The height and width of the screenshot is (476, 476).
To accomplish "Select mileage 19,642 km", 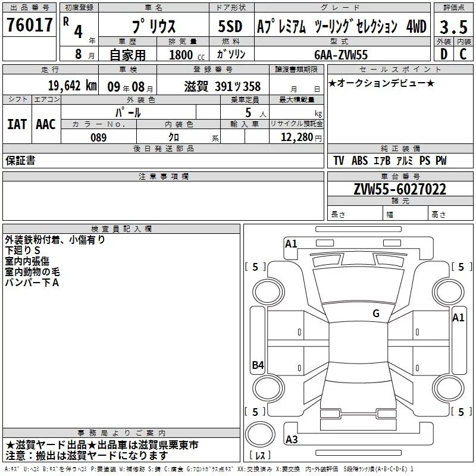I will point(72,86).
